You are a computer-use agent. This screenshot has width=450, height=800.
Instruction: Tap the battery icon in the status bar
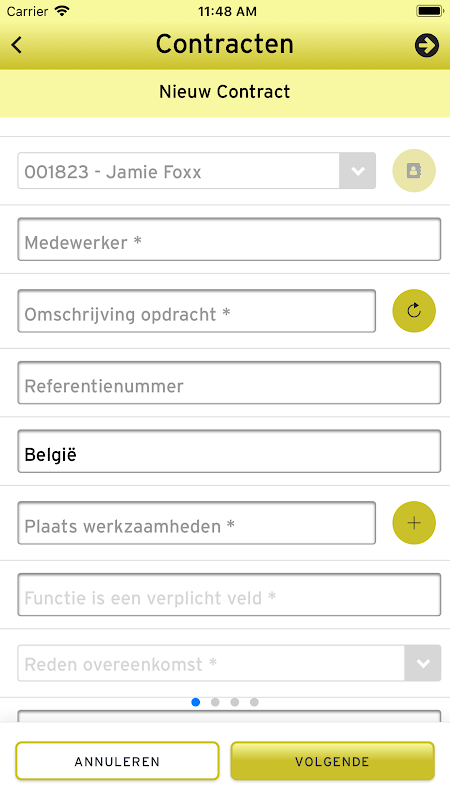click(x=430, y=11)
